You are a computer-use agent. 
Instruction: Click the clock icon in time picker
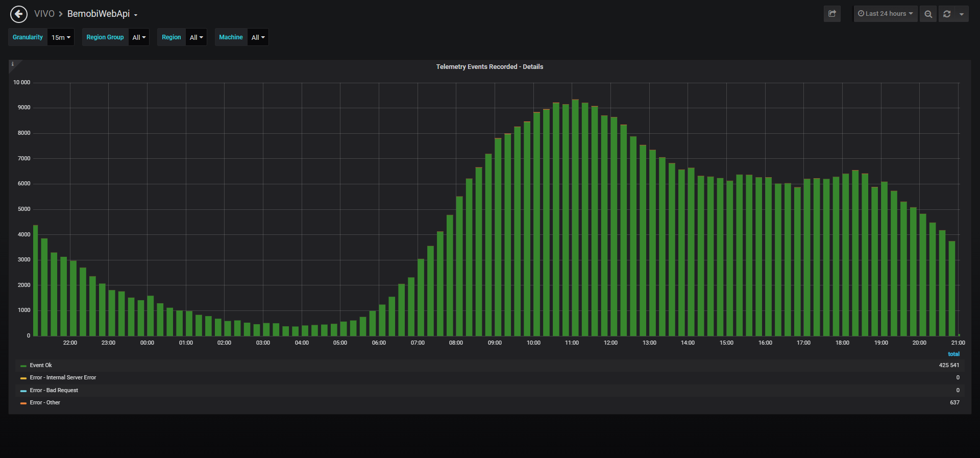[x=861, y=14]
